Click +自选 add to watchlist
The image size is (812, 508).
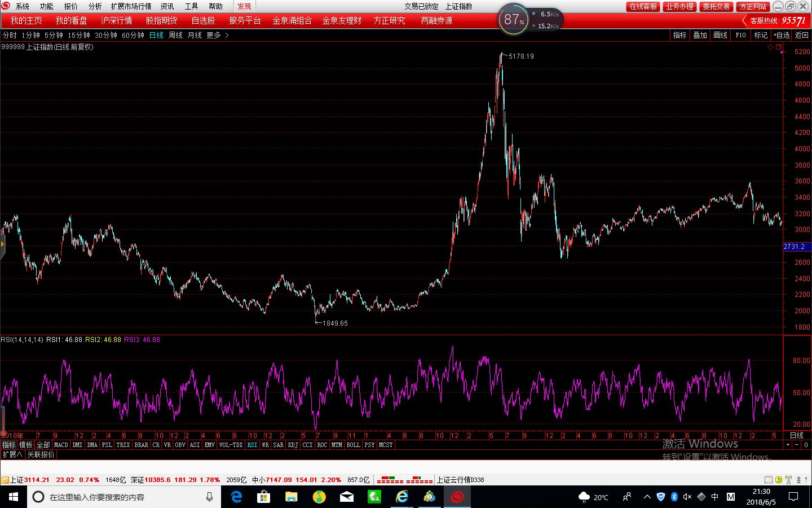[781, 35]
